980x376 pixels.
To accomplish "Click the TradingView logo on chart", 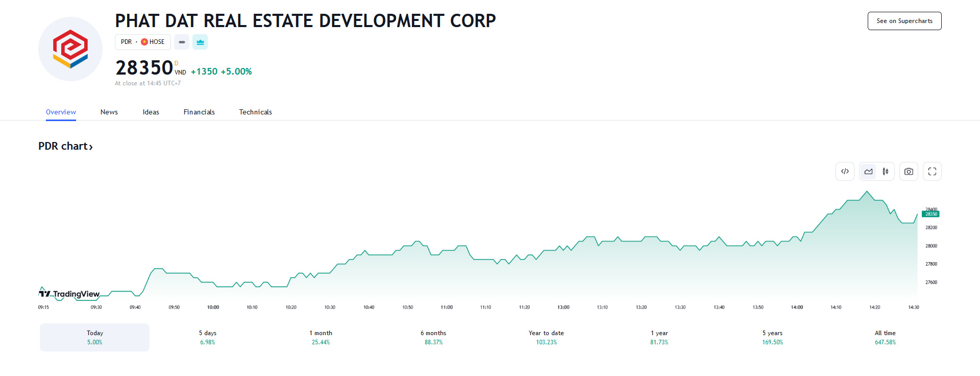I will coord(69,294).
